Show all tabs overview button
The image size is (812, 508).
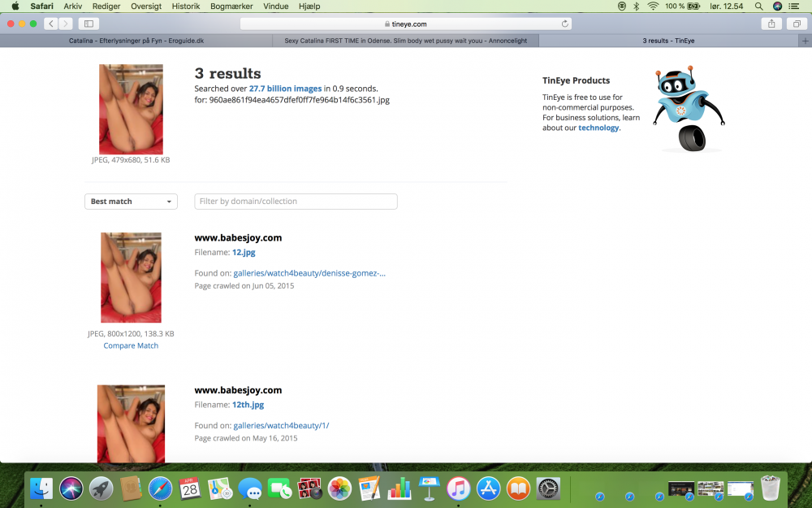[x=797, y=24]
